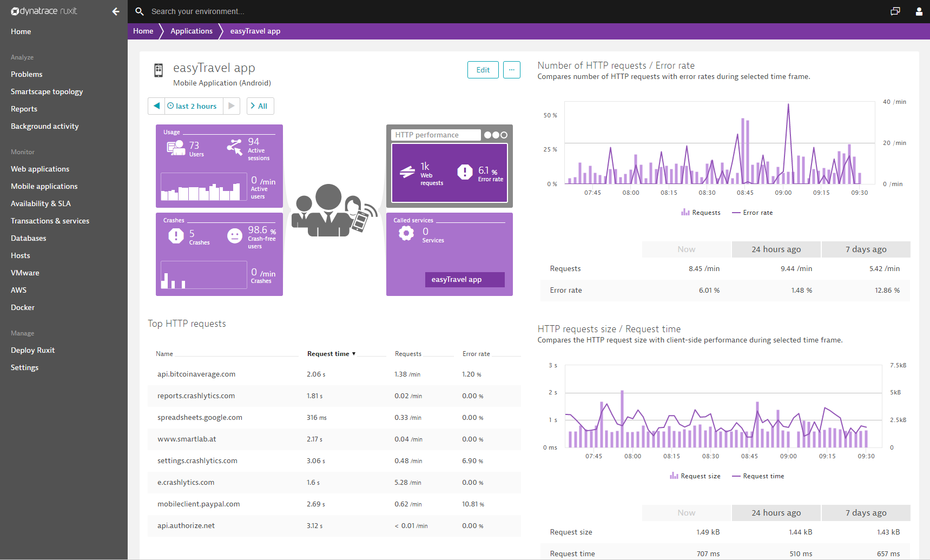Click the Called services gear icon
This screenshot has height=560, width=930.
pyautogui.click(x=406, y=233)
